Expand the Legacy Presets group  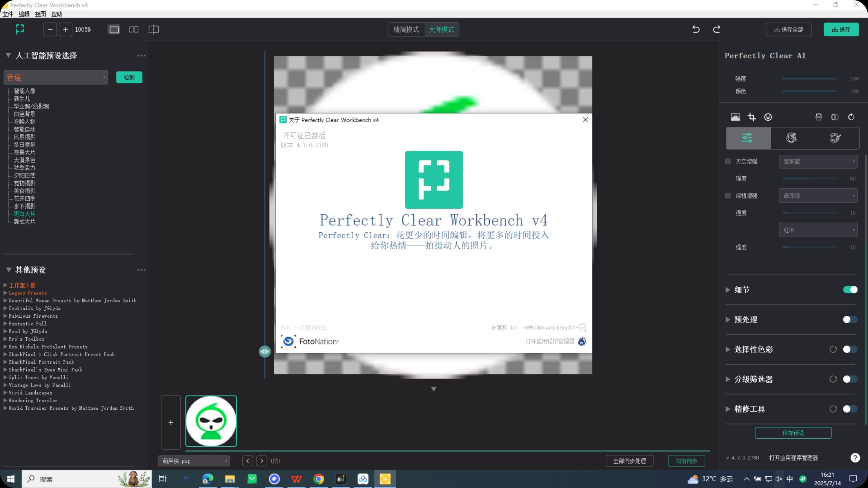coord(5,293)
